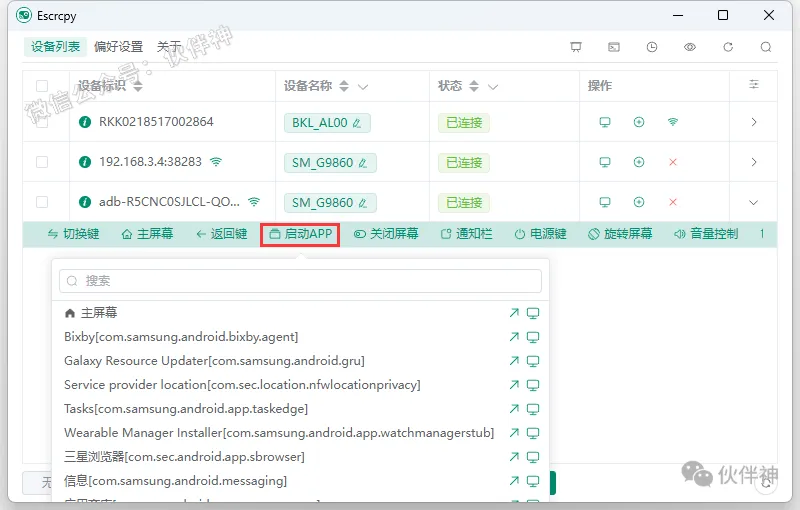This screenshot has height=510, width=800.
Task: Launch Bixby via arrow icon
Action: [x=514, y=337]
